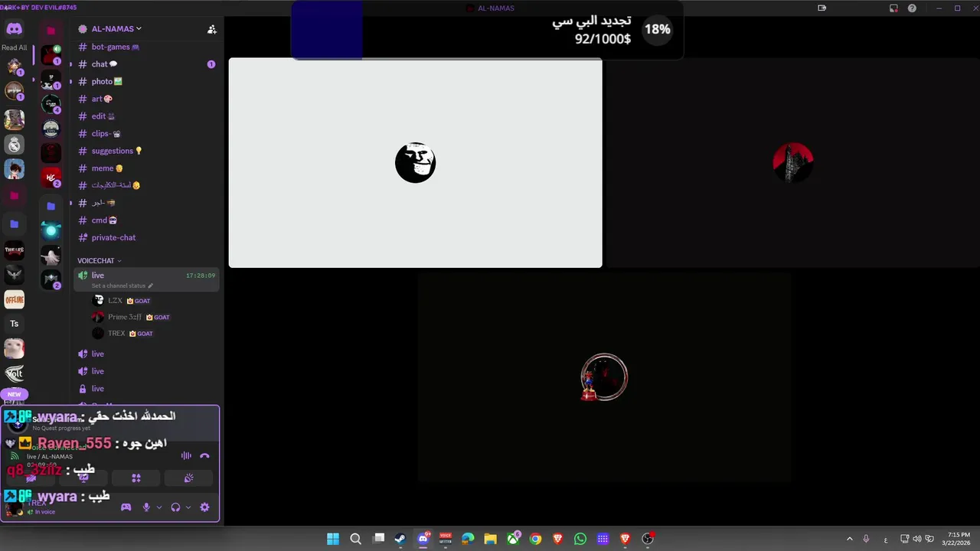Disconnect from voice with the hang-up icon
980x551 pixels.
pos(204,455)
